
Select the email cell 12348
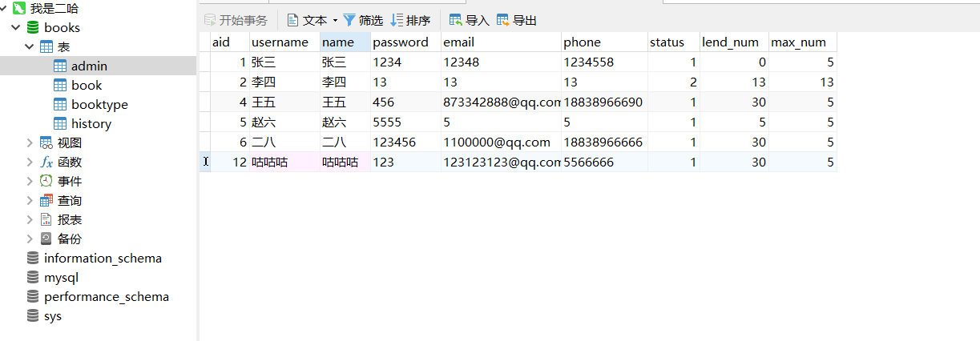tap(502, 62)
